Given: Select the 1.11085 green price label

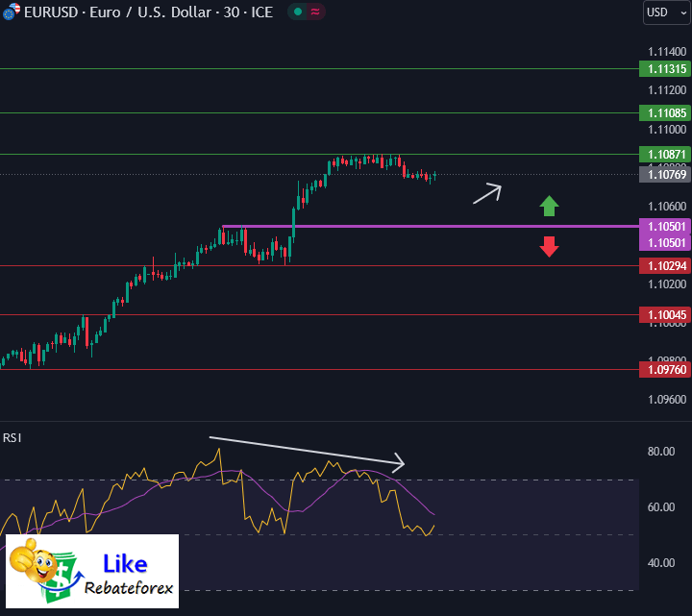Looking at the screenshot, I should click(x=665, y=113).
